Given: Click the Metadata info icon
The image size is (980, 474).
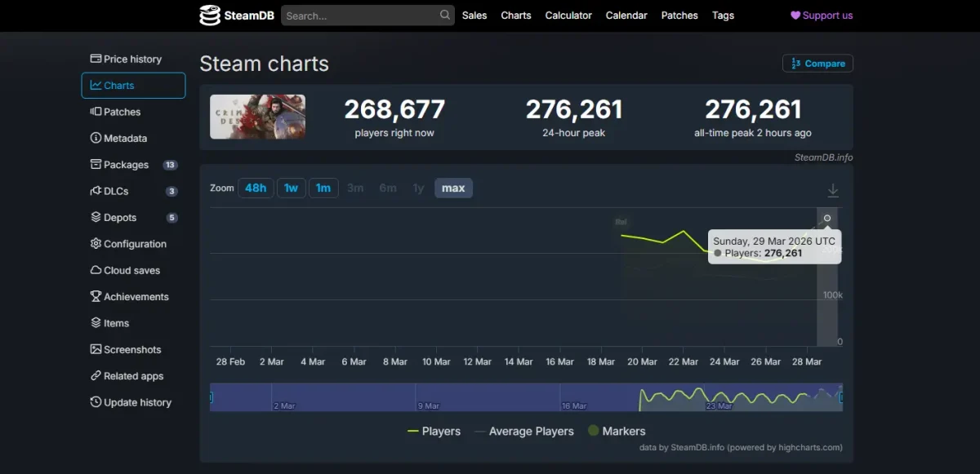Looking at the screenshot, I should (96, 138).
